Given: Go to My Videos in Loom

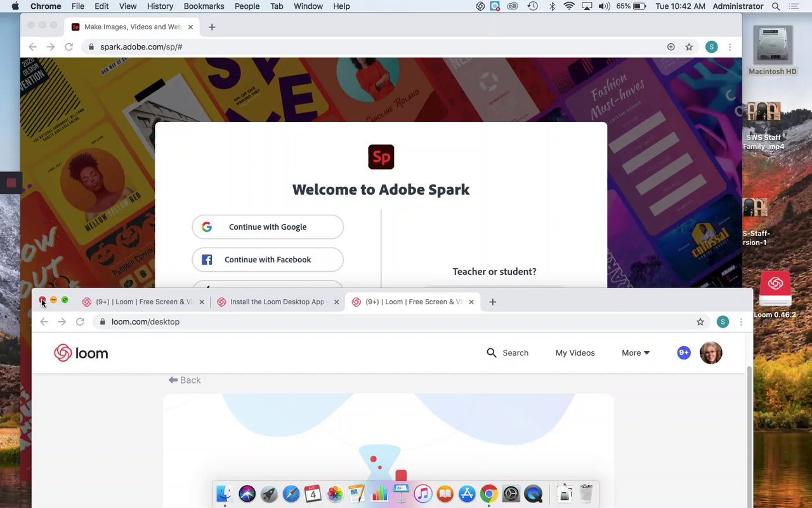Looking at the screenshot, I should point(575,352).
